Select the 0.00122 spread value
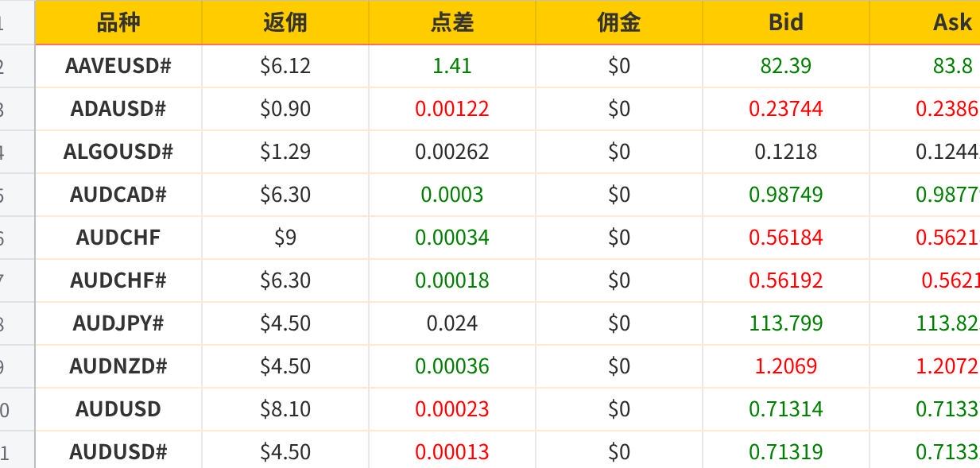Screen dimensions: 980x468 click(x=452, y=109)
